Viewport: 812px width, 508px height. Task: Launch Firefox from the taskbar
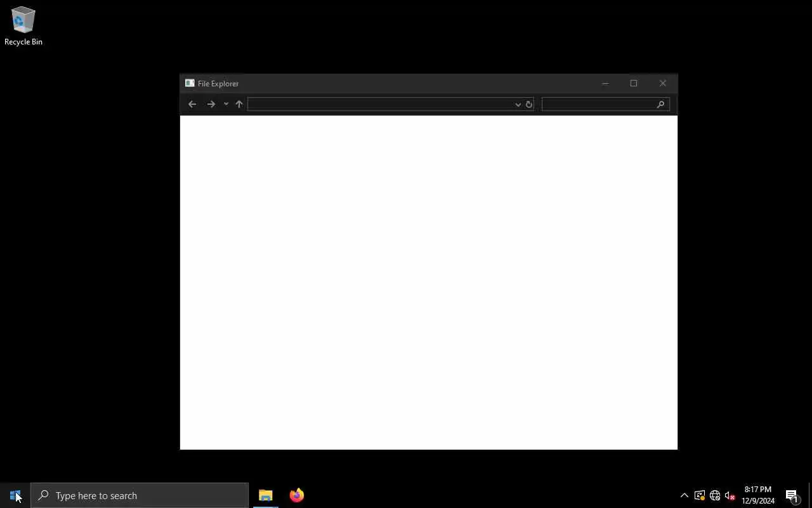297,495
